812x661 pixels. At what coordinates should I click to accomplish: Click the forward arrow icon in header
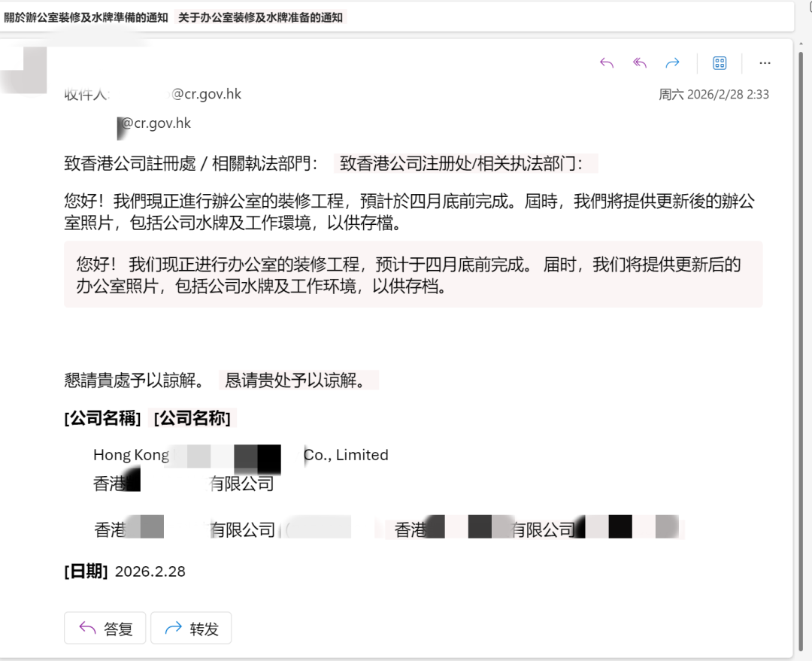click(672, 63)
